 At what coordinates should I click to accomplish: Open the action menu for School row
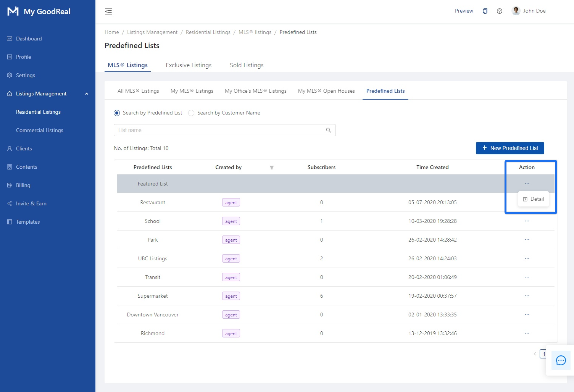tap(527, 221)
